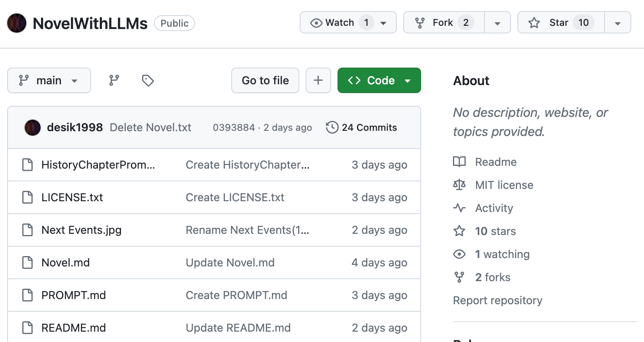Open the Novel.md file
The image size is (644, 342).
click(66, 262)
